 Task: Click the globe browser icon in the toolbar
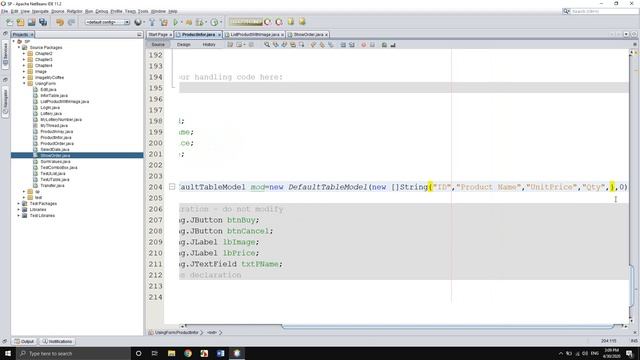pyautogui.click(x=138, y=22)
